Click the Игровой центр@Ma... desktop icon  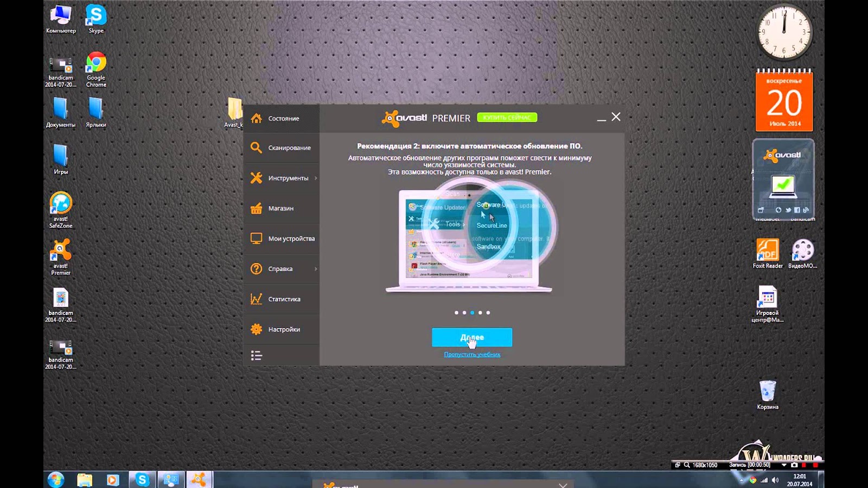pyautogui.click(x=768, y=304)
